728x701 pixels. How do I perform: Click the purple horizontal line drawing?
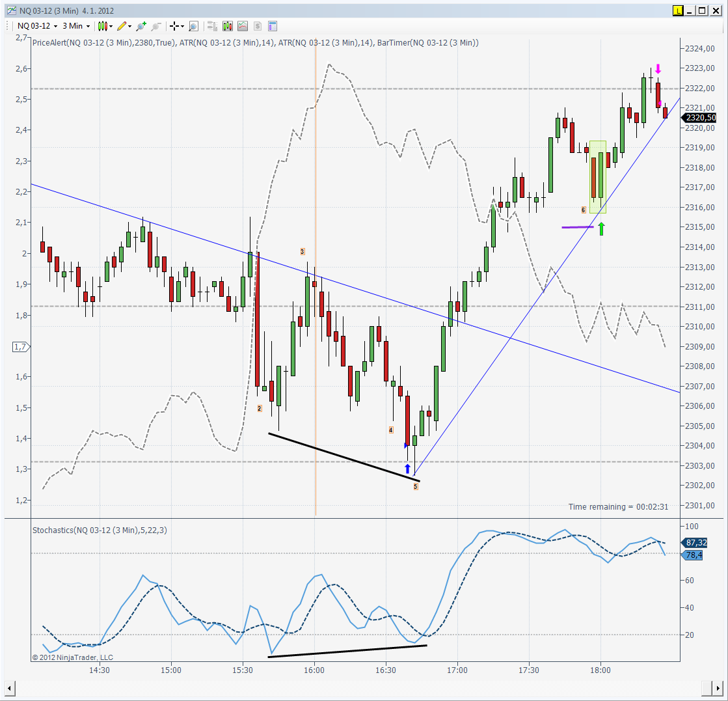578,227
